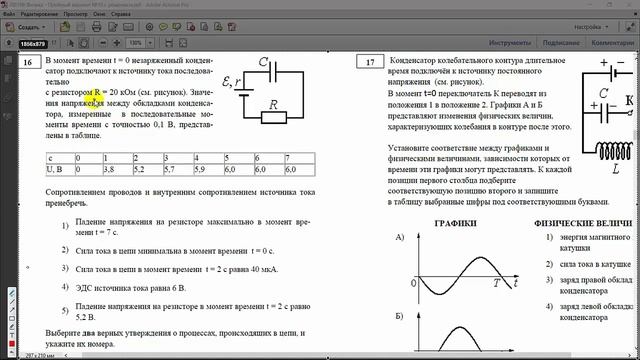Open the zoom percentage dropdown arrow
This screenshot has width=640, height=360.
[x=150, y=43]
